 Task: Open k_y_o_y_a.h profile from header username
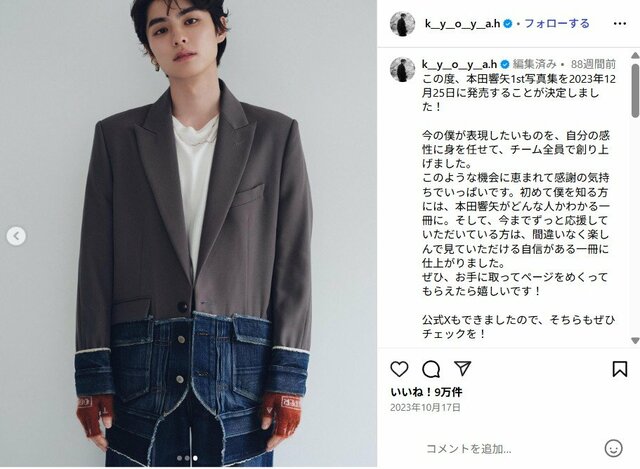click(x=462, y=24)
